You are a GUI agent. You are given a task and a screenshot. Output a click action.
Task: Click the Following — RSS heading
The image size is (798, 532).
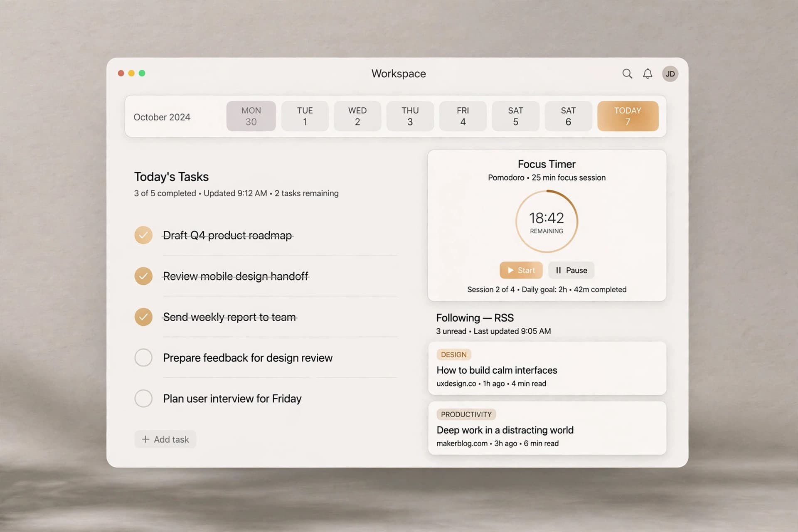click(x=475, y=318)
